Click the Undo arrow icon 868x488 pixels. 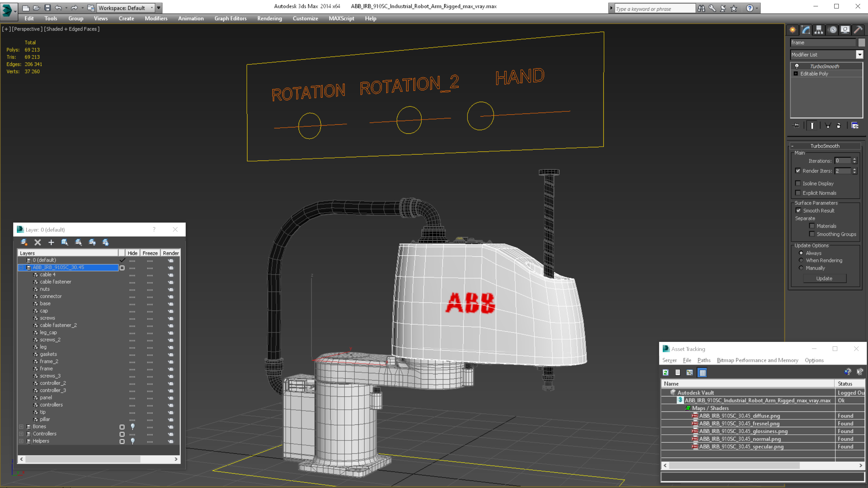(58, 8)
